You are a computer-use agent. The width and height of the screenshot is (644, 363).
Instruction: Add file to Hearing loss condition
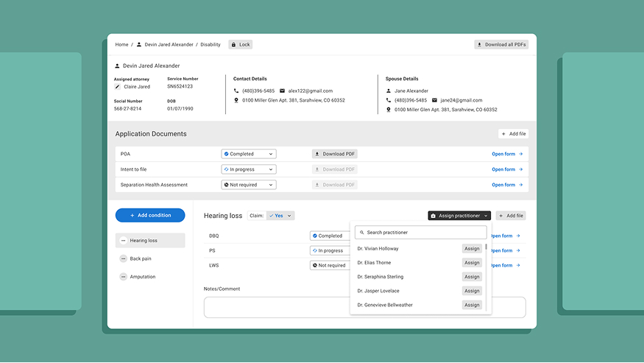(x=511, y=216)
